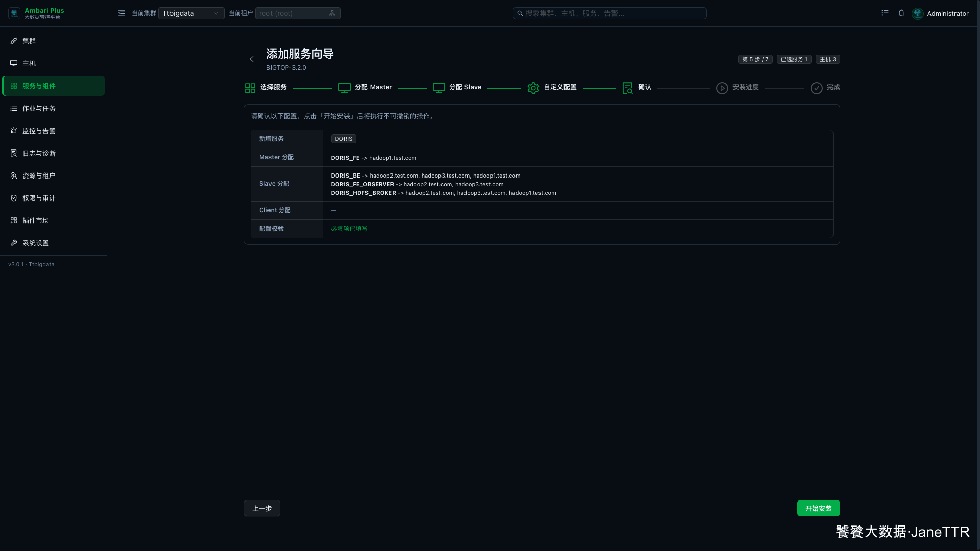Click the DORIS_FE master assignment text
Screen dimensions: 980x551
[x=374, y=158]
